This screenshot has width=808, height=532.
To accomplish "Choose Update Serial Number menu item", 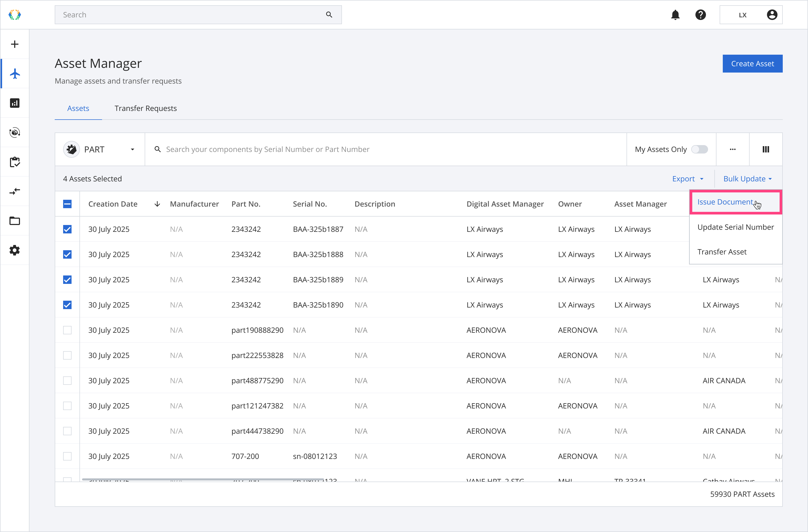I will [736, 227].
